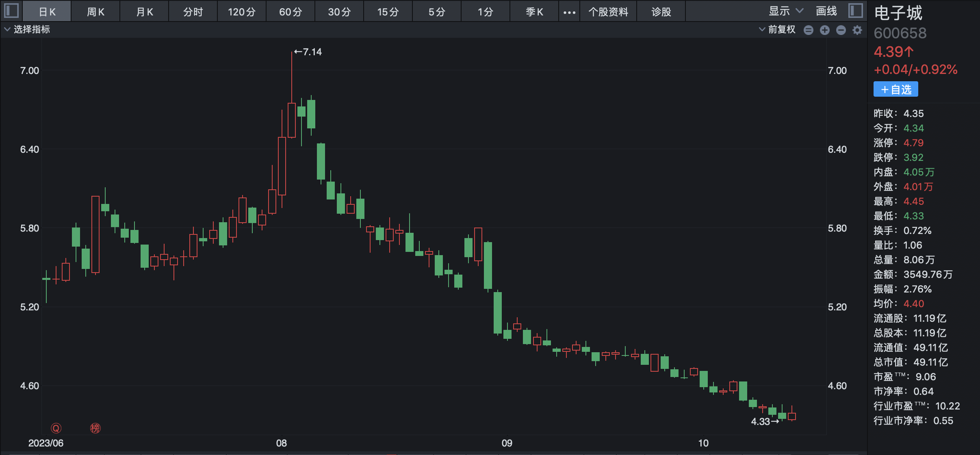
Task: Click the 总量 8.06万 value
Action: 919,260
